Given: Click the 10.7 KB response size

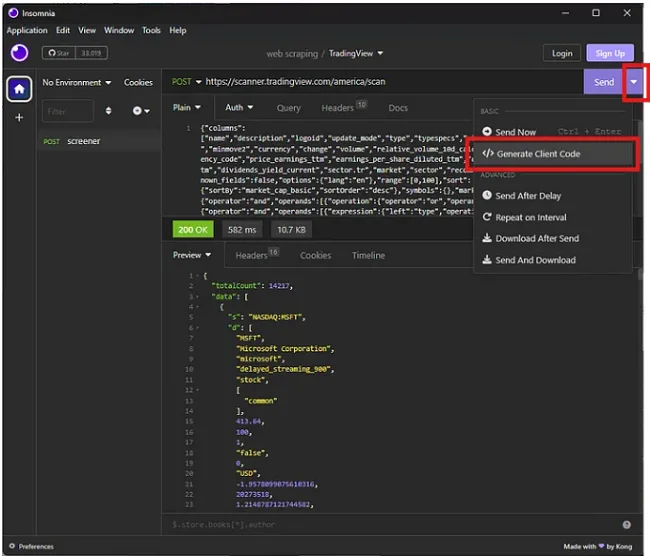Looking at the screenshot, I should 291,229.
